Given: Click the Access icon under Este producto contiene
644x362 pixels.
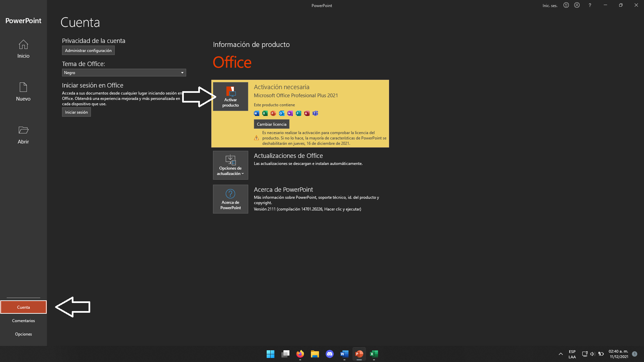Looking at the screenshot, I should pos(307,113).
